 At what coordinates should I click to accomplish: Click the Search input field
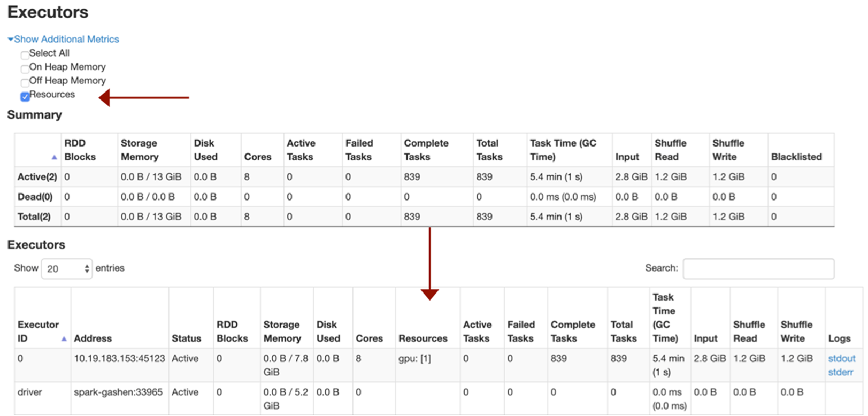(758, 268)
